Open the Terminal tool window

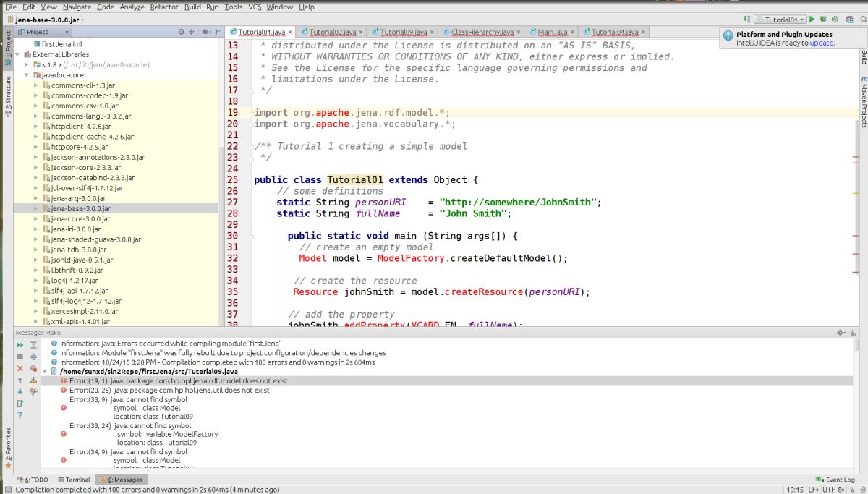click(74, 480)
